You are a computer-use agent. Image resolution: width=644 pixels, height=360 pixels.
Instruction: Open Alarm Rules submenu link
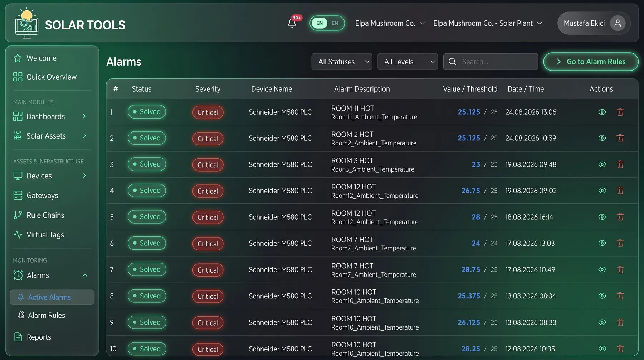(x=47, y=315)
